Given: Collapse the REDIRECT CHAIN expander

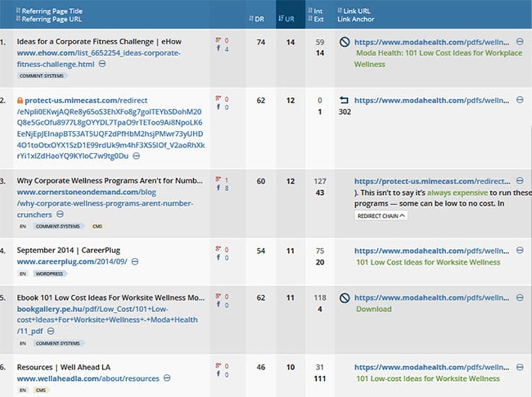Looking at the screenshot, I should [x=381, y=216].
